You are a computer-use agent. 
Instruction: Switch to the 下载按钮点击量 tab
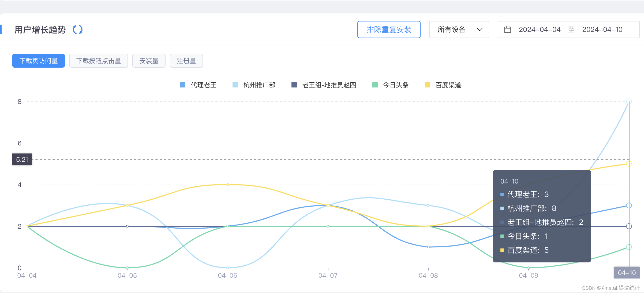(99, 61)
